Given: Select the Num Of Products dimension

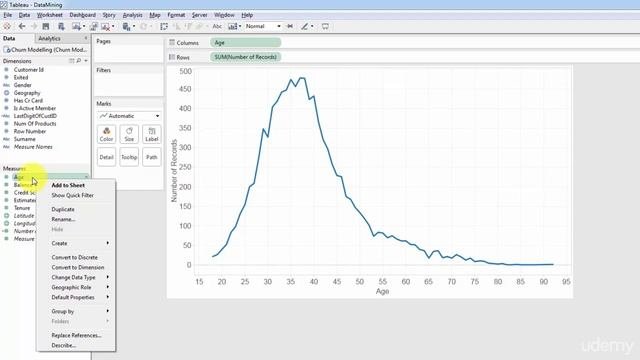Looking at the screenshot, I should click(x=35, y=124).
